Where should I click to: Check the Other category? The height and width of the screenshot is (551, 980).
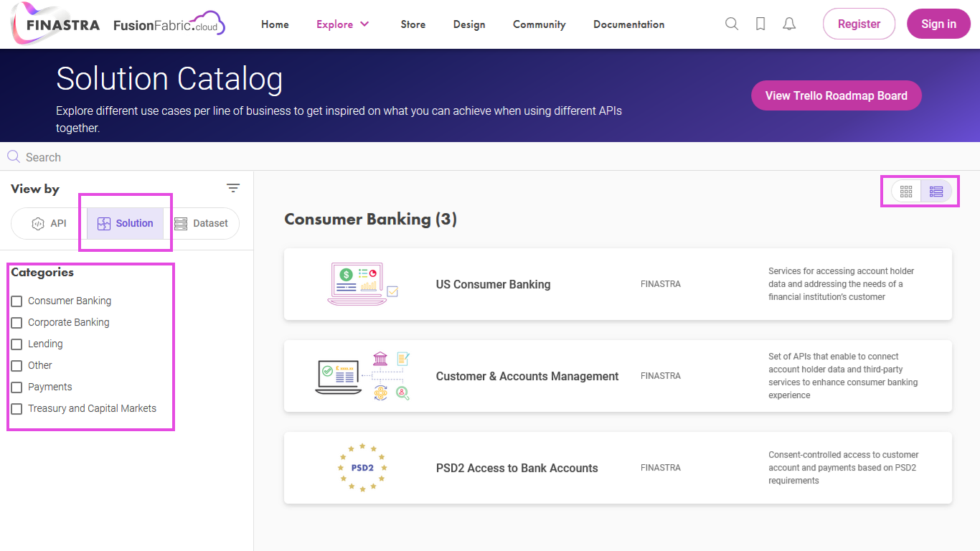point(17,366)
